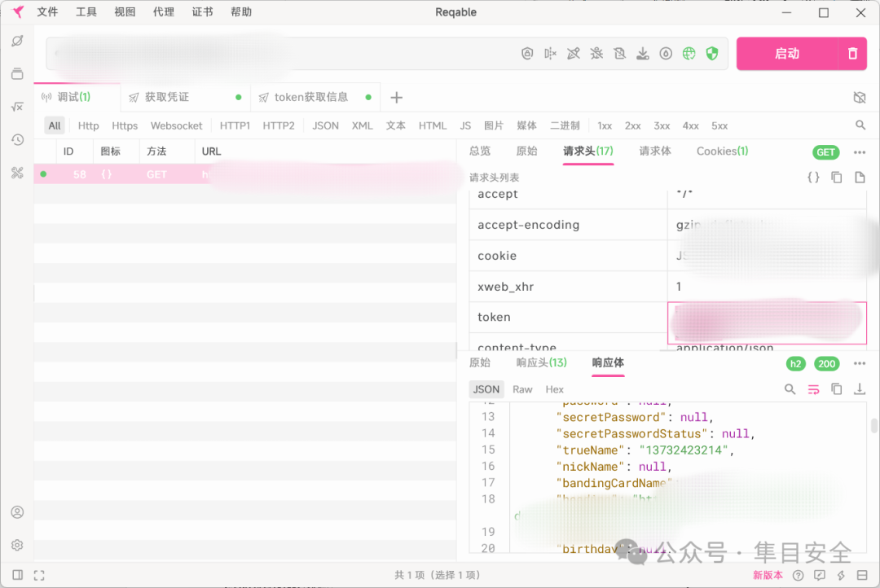Filter the list by 4xx status
Viewport: 880px width, 588px height.
tap(690, 125)
